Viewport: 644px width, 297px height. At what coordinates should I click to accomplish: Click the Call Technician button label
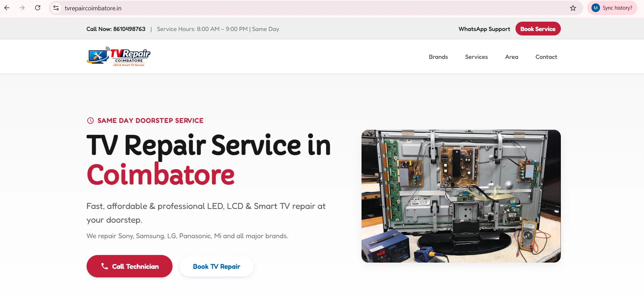click(135, 266)
